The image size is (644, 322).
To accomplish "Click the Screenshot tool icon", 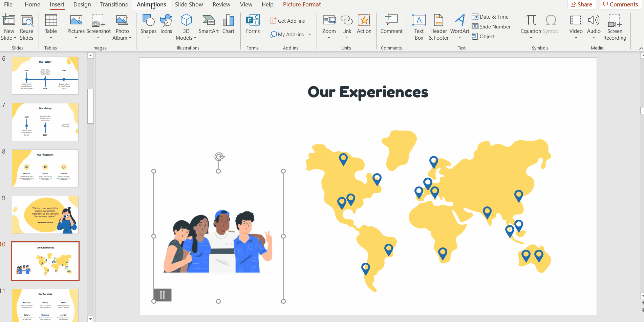I will 98,21.
